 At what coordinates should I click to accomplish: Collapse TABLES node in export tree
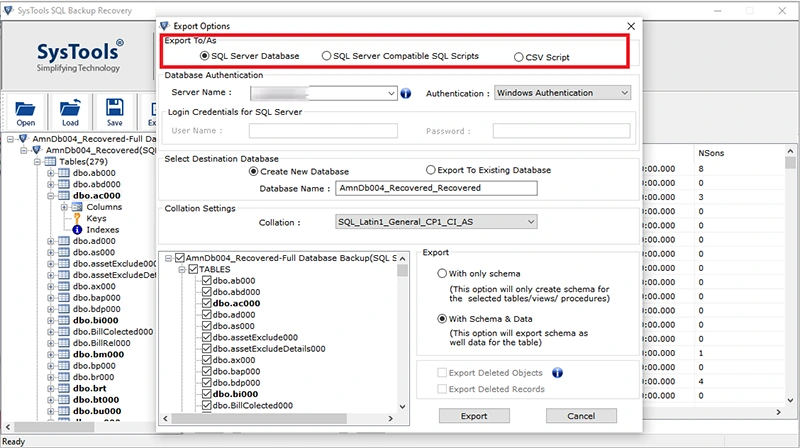coord(182,269)
